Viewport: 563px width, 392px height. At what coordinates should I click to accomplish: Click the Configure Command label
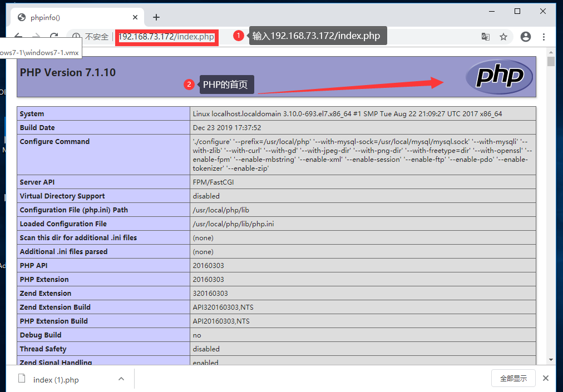coord(55,141)
